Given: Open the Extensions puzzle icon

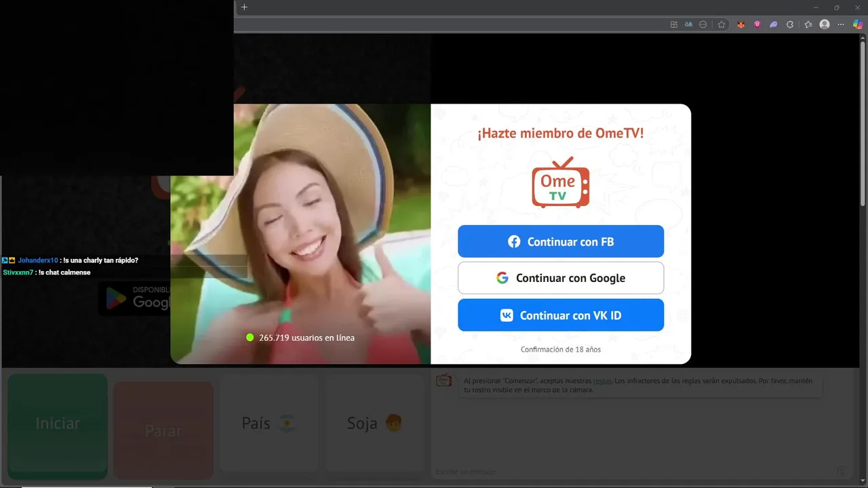Looking at the screenshot, I should (790, 24).
